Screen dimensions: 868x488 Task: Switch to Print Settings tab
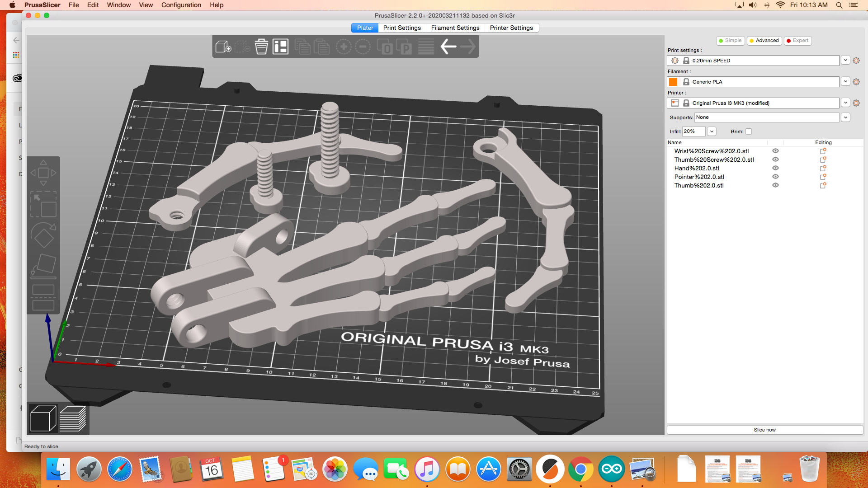point(402,28)
